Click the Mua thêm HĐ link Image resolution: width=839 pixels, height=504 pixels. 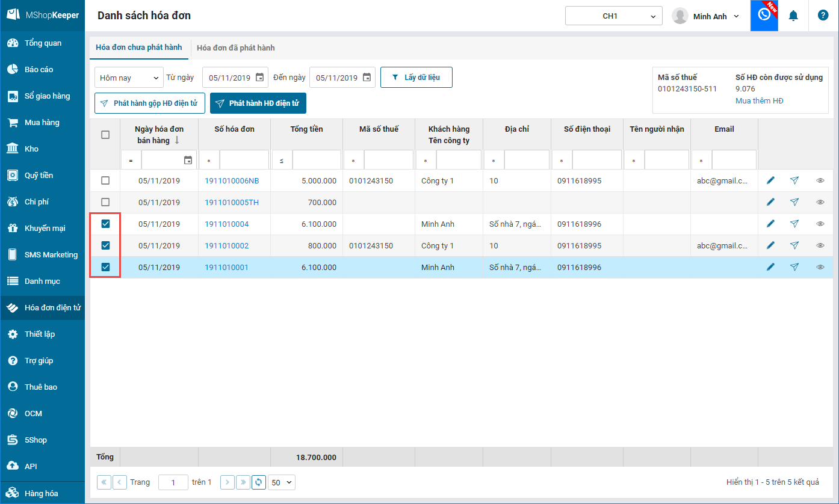point(759,100)
